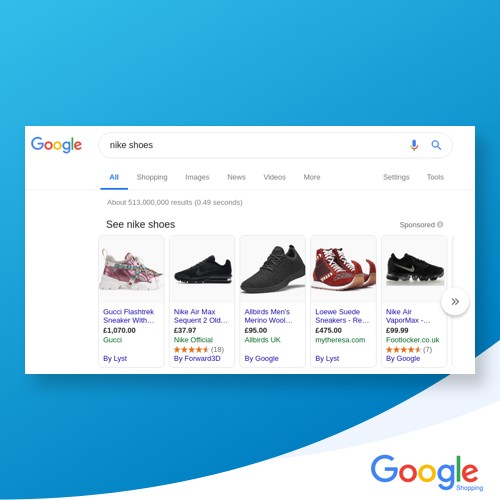Screen dimensions: 500x500
Task: Switch to the Images tab
Action: point(197,177)
